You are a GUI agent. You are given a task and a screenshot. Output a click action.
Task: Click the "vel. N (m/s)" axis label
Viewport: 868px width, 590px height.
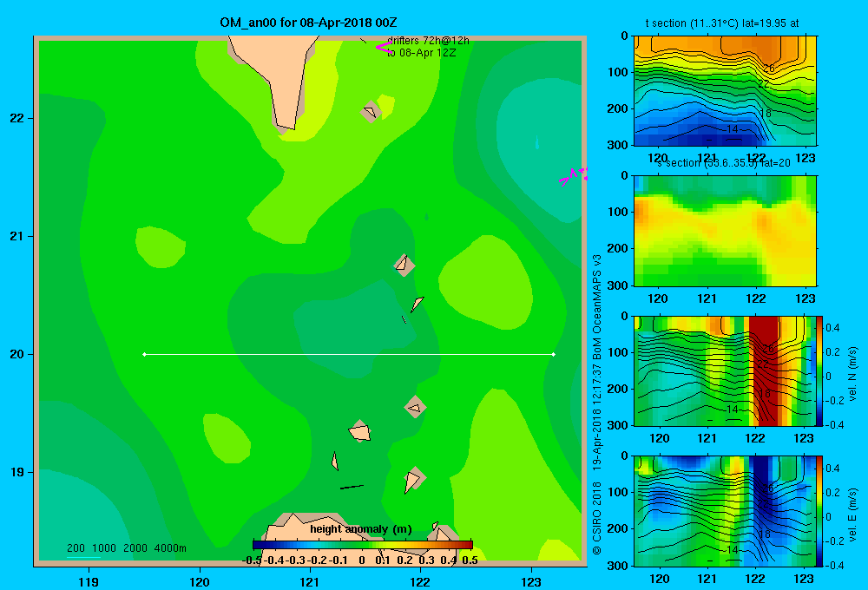tap(852, 374)
